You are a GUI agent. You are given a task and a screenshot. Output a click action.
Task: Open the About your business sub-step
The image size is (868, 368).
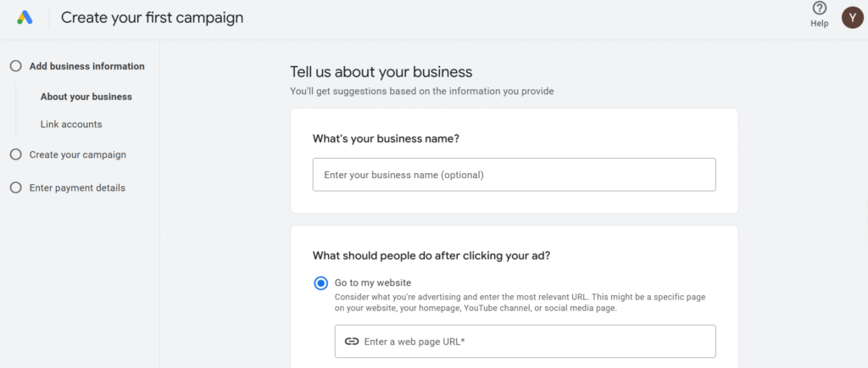coord(86,97)
